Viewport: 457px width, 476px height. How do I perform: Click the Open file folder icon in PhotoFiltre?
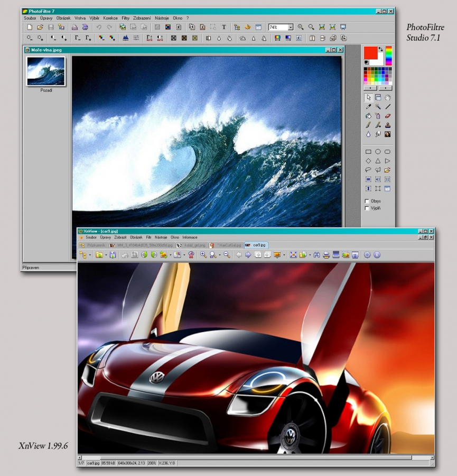[x=40, y=28]
